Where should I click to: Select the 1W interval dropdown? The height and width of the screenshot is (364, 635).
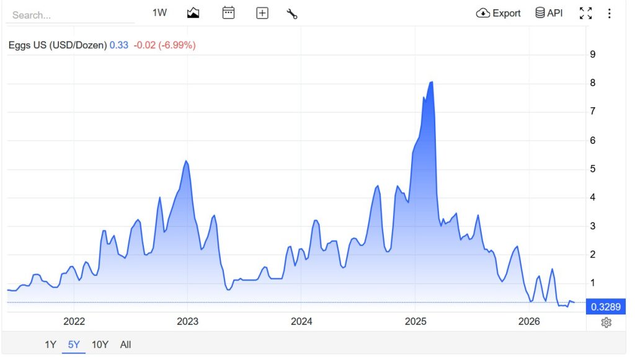pos(159,13)
